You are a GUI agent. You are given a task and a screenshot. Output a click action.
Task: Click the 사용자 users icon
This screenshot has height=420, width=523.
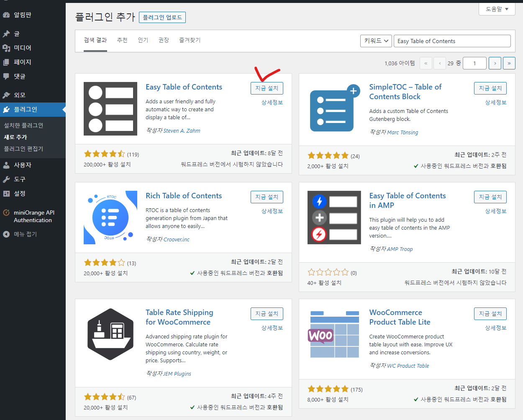[x=6, y=165]
